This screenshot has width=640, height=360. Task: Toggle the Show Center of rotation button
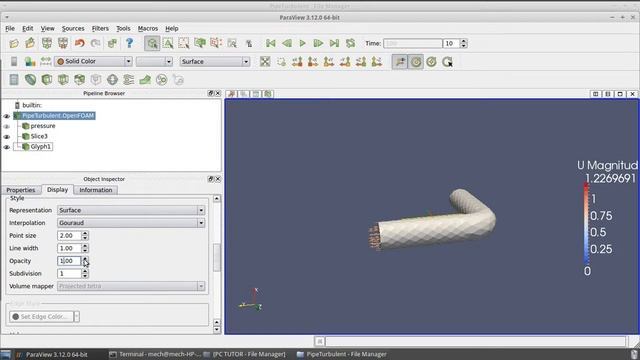416,62
